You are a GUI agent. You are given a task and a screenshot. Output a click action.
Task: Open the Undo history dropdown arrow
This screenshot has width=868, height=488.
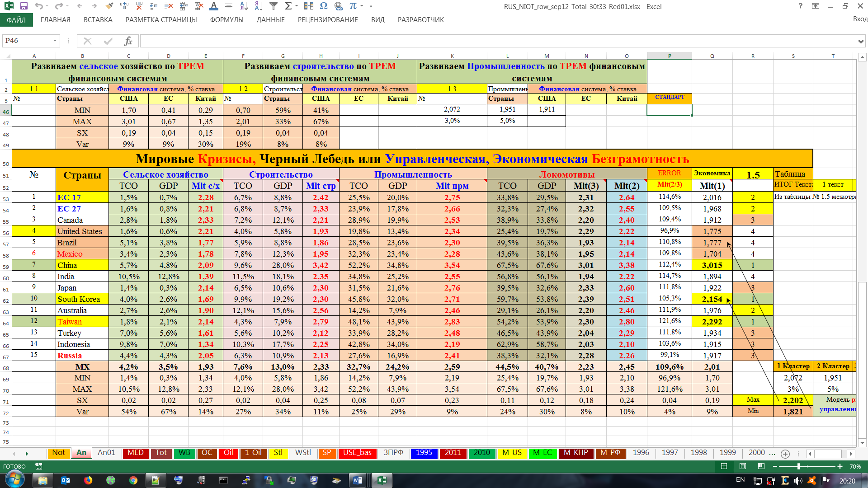(x=48, y=6)
